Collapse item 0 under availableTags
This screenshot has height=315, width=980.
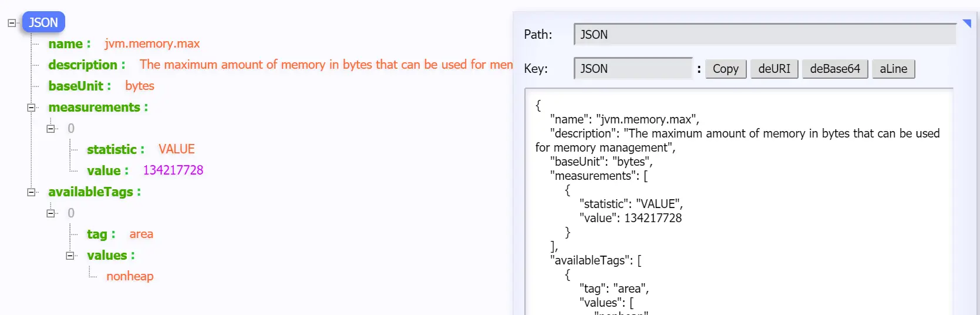50,213
